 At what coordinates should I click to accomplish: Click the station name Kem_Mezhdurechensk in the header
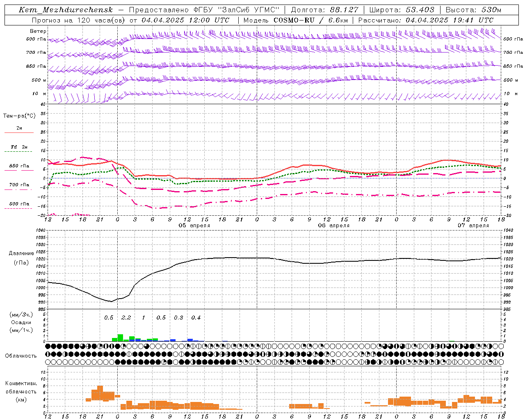pyautogui.click(x=66, y=10)
